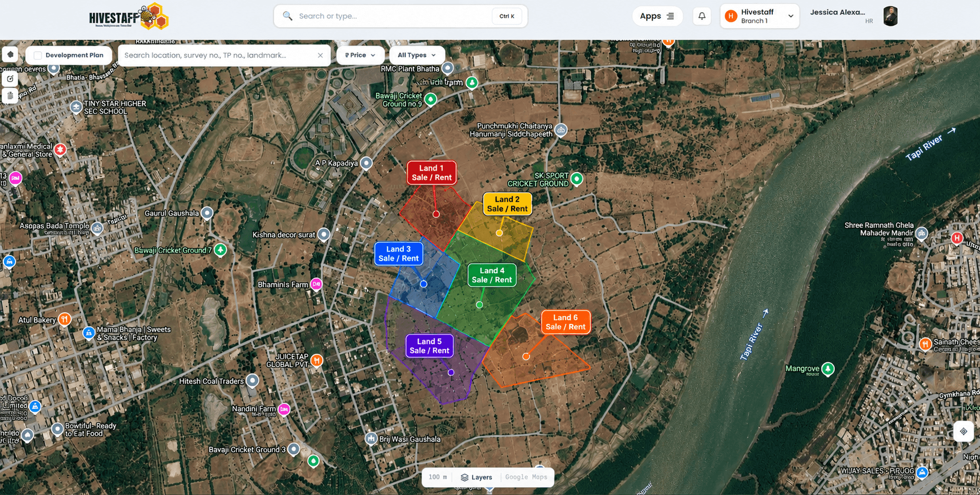Click the 100 m scale indicator
This screenshot has width=980, height=495.
click(438, 477)
